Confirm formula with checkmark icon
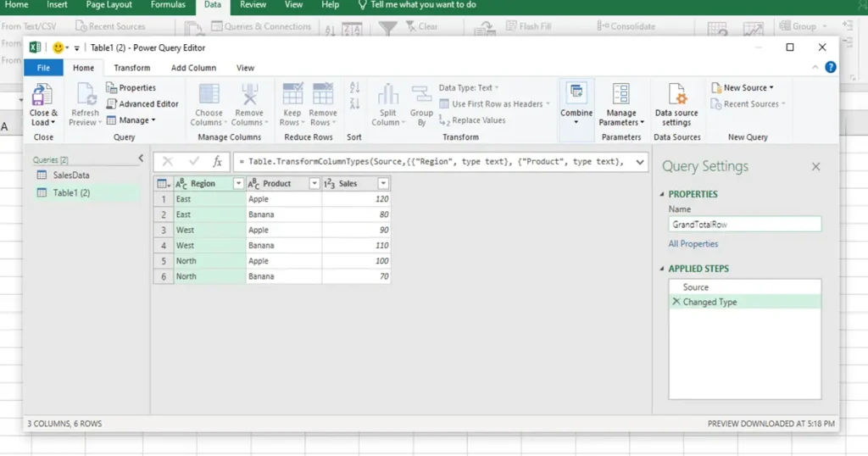The width and height of the screenshot is (868, 456). point(194,162)
